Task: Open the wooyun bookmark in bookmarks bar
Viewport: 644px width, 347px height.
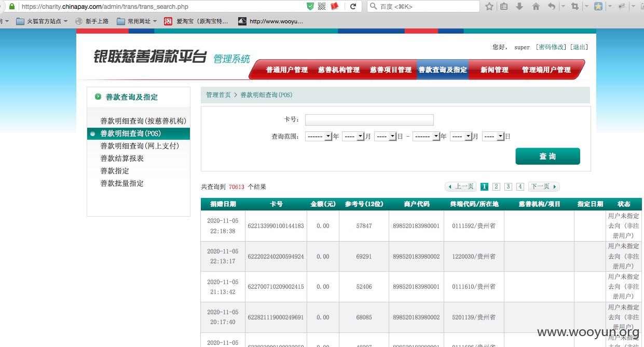Action: 270,21
